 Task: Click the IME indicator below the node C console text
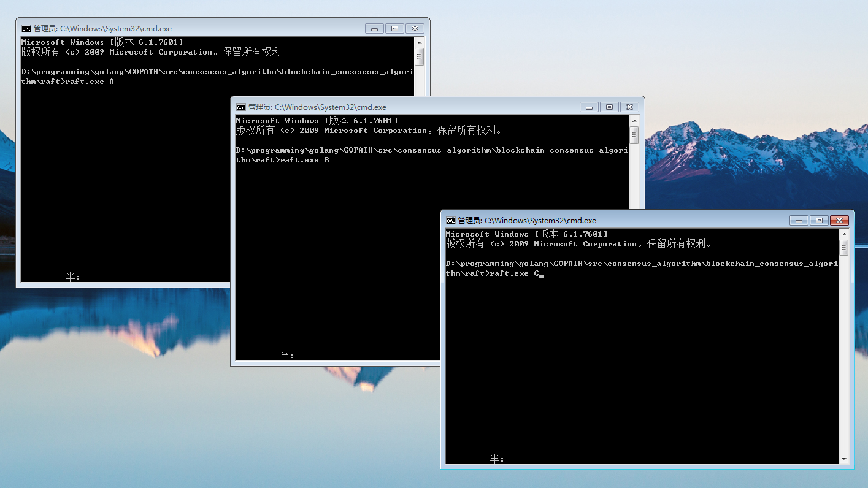pyautogui.click(x=494, y=459)
